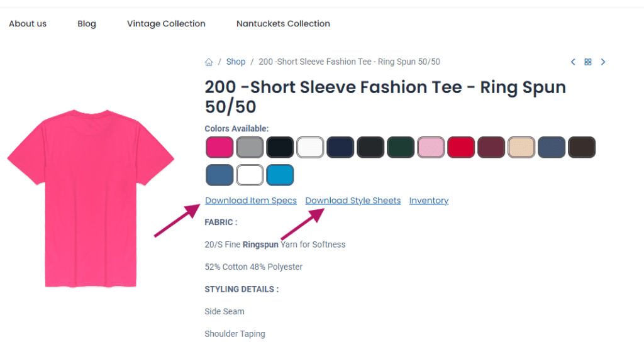Click Download Item Specs link

tap(250, 201)
